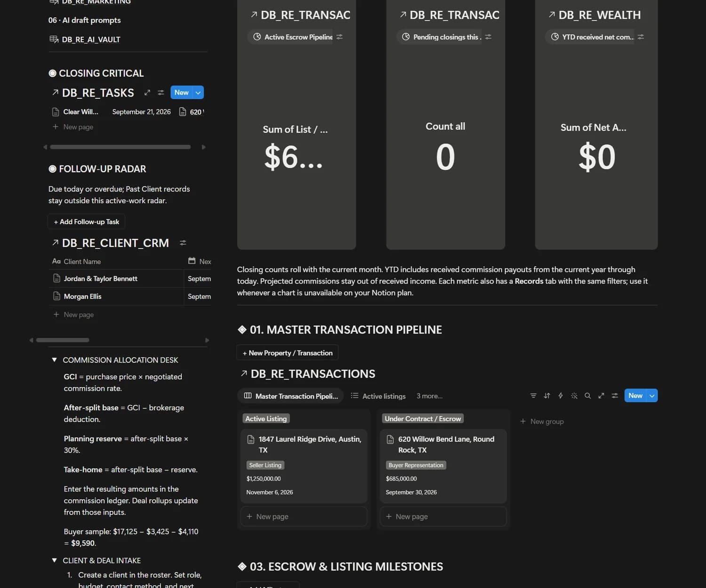Open automations lightning icon
The height and width of the screenshot is (588, 706).
click(x=561, y=396)
